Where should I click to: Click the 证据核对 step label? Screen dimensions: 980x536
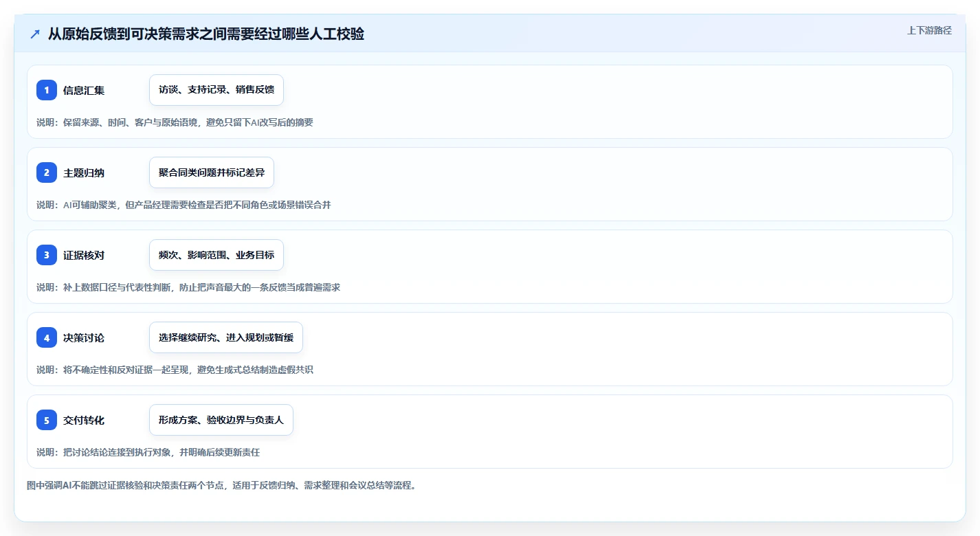(84, 255)
